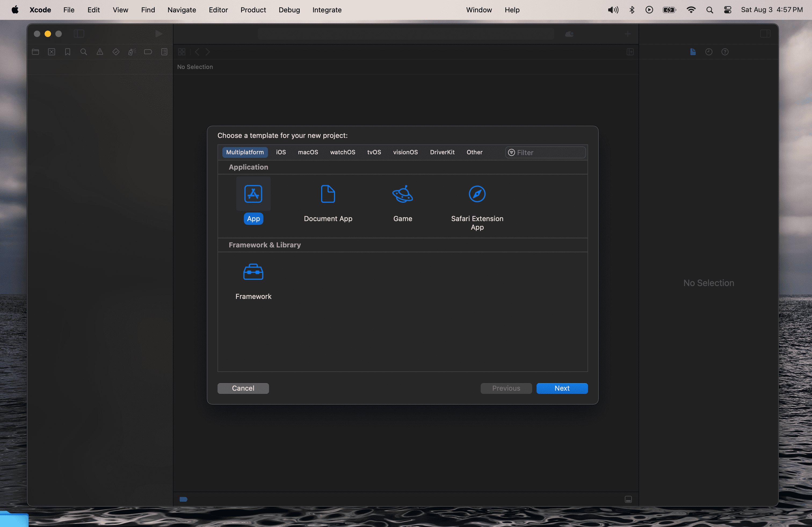Open the Bookmark navigator icon

[67, 52]
